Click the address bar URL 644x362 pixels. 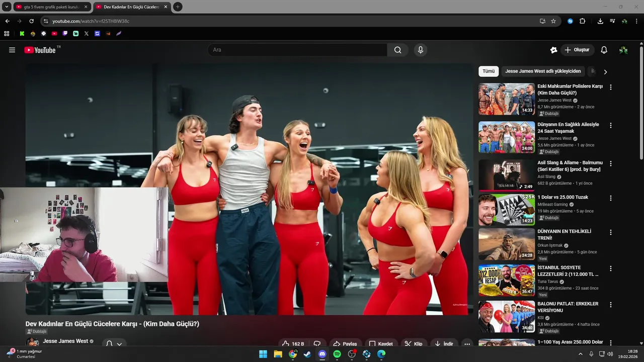coord(91,21)
